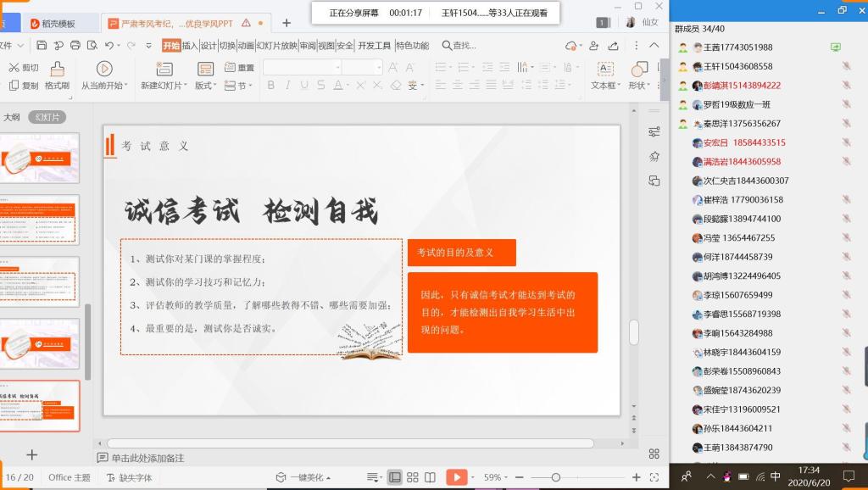Click 单击此处添加备注 notes area
Viewport: 868px width, 490px height.
(147, 458)
